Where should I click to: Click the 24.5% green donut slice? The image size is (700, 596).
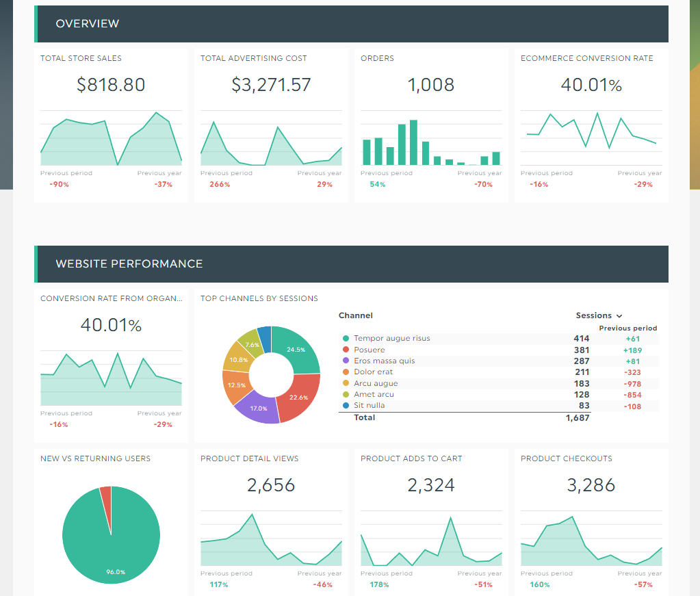298,348
